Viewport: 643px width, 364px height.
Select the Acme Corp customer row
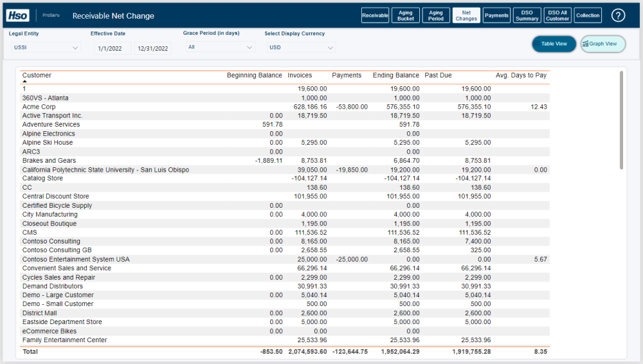[285, 107]
